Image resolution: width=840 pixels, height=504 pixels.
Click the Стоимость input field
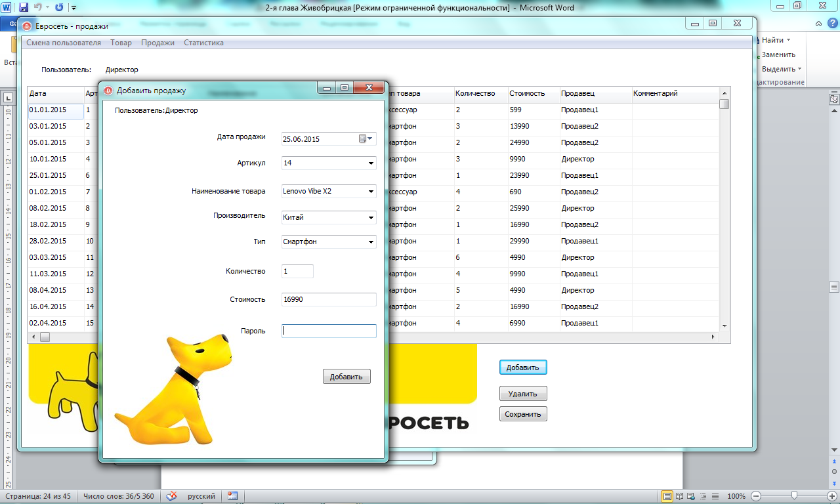click(329, 299)
